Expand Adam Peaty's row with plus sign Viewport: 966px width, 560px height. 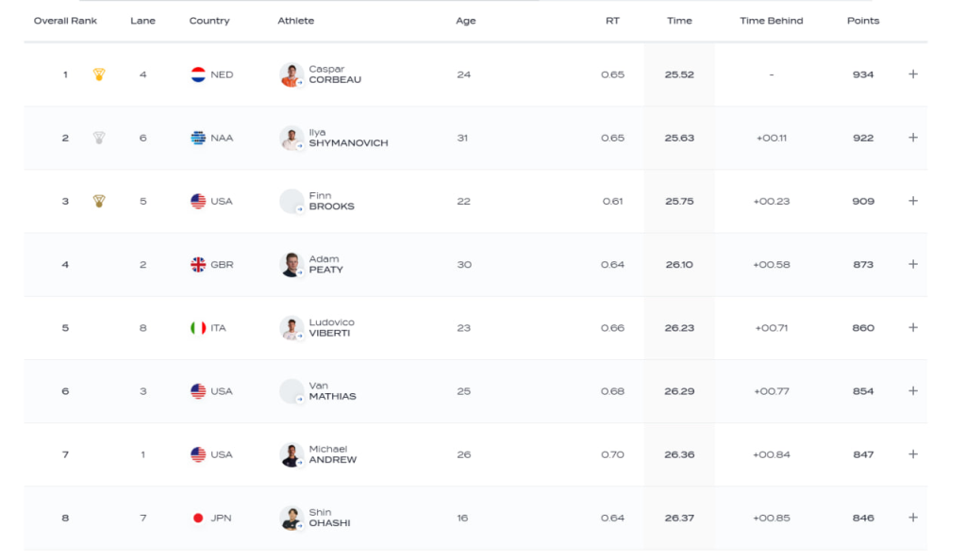point(912,265)
